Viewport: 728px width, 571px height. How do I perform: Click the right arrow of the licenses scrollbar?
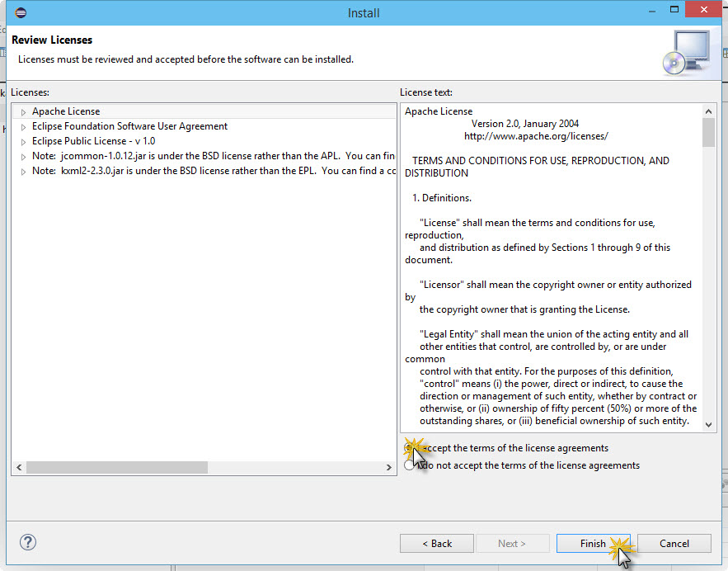[388, 467]
